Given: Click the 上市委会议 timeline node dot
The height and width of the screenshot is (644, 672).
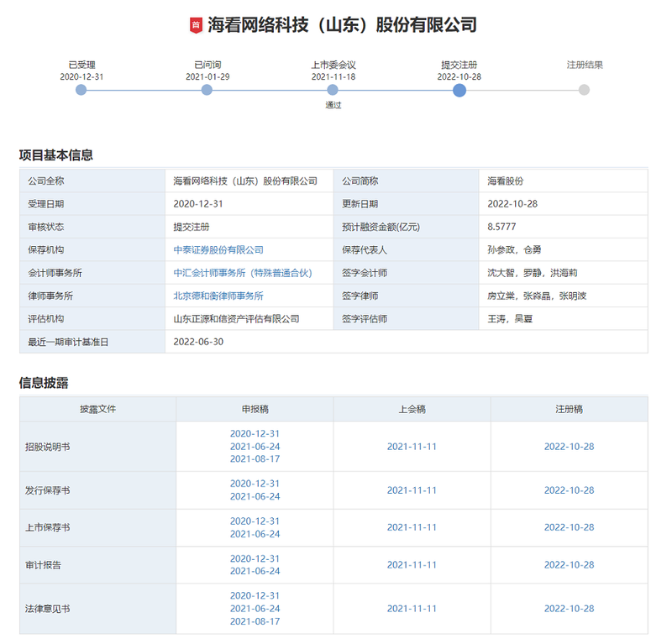Looking at the screenshot, I should [333, 90].
